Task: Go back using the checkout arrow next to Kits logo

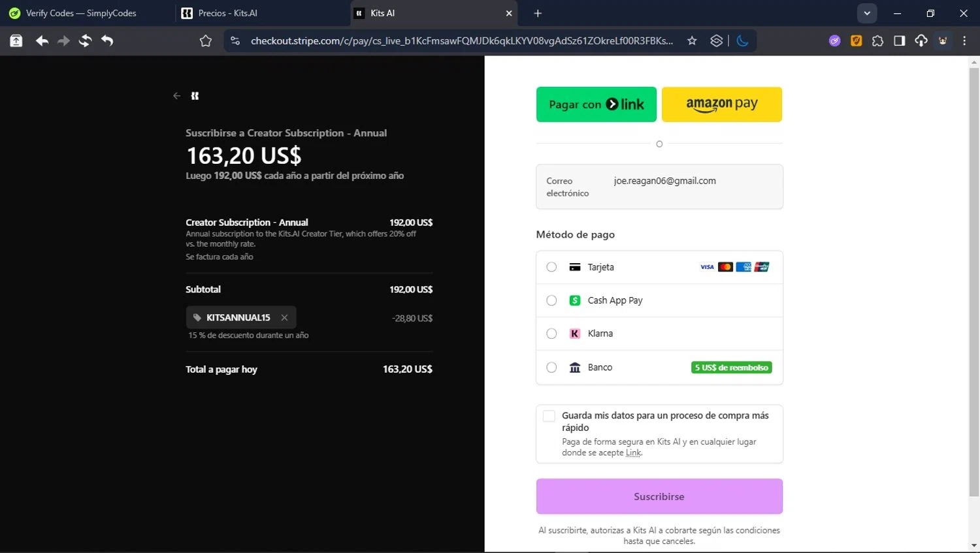Action: coord(176,96)
